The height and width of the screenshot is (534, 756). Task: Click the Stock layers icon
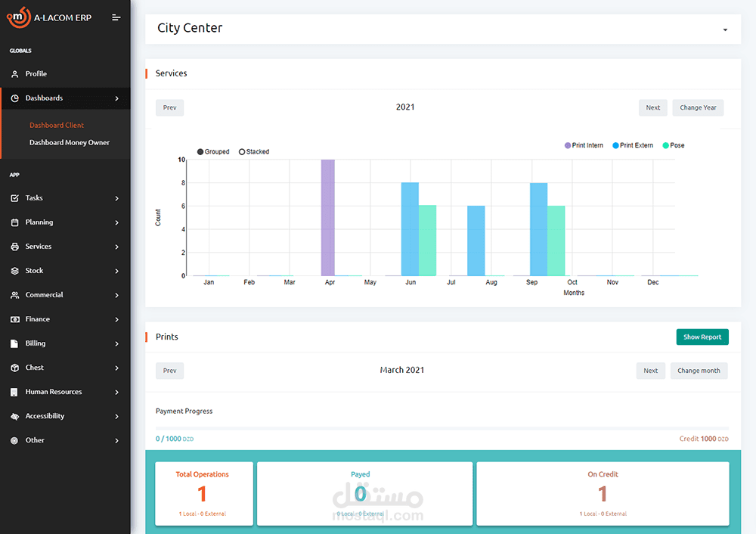pyautogui.click(x=15, y=271)
